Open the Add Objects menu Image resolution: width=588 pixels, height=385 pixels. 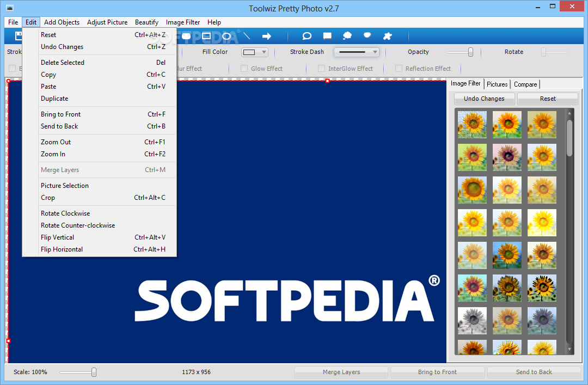(x=62, y=22)
